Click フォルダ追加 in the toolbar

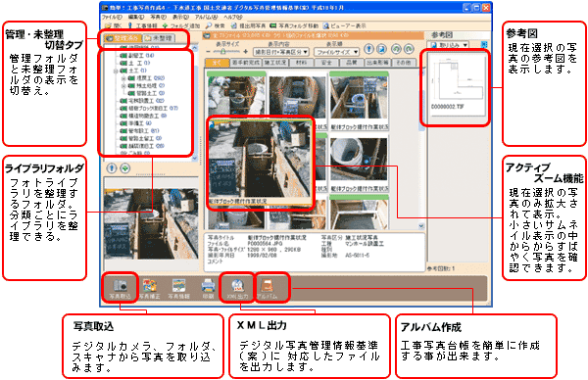point(181,25)
